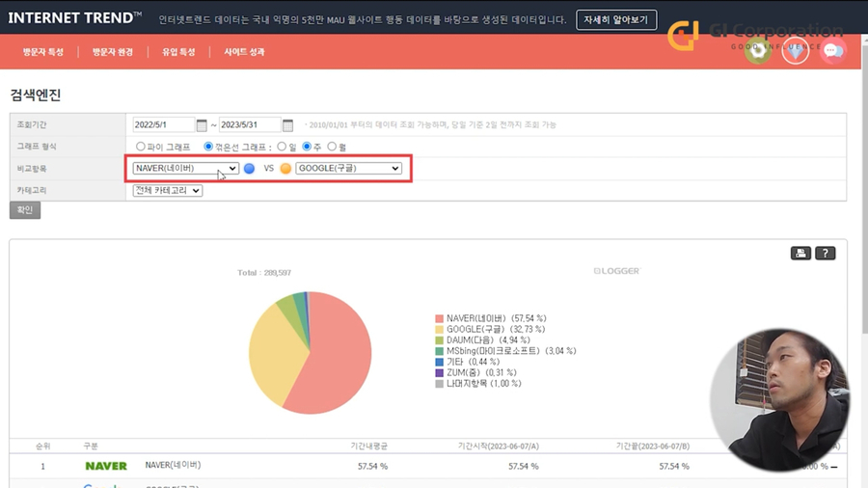Click the NAVER logo in table row
The height and width of the screenshot is (488, 868).
click(106, 466)
